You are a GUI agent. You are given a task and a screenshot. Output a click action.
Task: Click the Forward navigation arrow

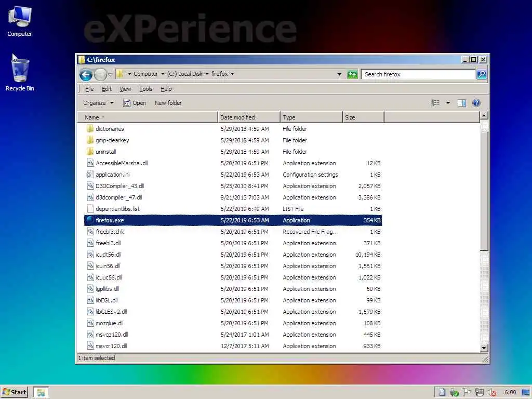click(100, 74)
